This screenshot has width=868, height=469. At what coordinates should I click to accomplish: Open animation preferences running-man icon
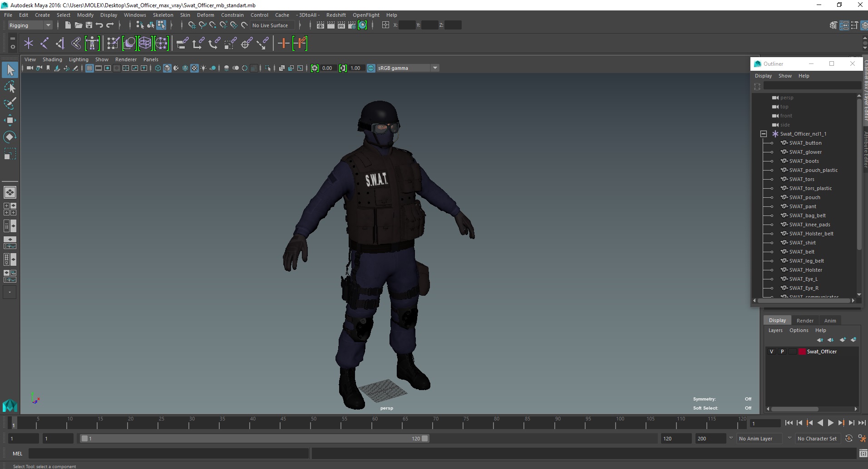[862, 439]
